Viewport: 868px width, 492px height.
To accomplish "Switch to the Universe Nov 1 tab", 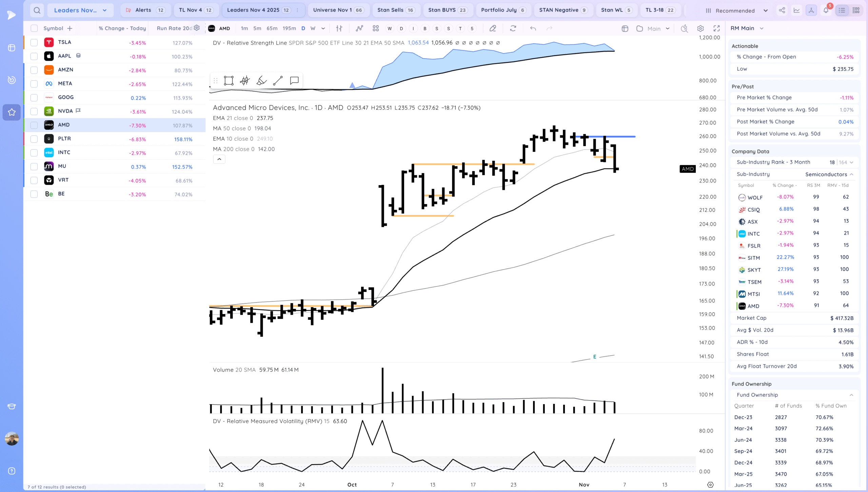I will click(x=337, y=10).
